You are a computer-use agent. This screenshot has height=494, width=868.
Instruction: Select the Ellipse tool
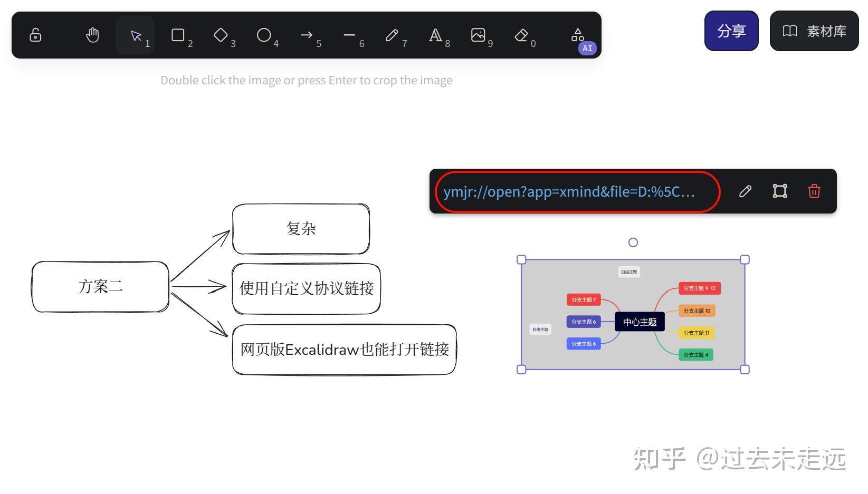pos(263,35)
